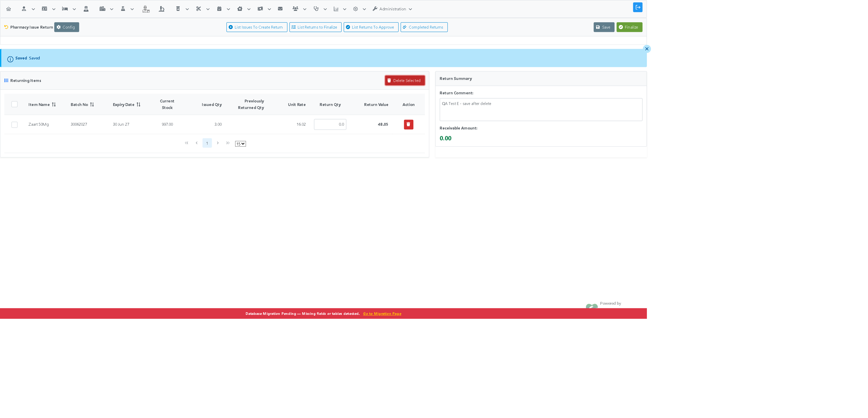The image size is (868, 418).
Task: Open Completed Returns list
Action: point(424,27)
